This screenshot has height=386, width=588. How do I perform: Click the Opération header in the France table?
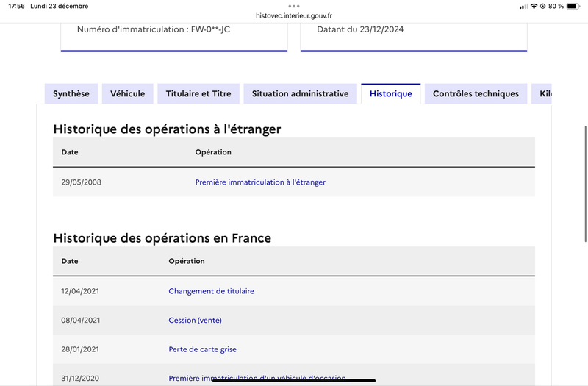(x=187, y=261)
